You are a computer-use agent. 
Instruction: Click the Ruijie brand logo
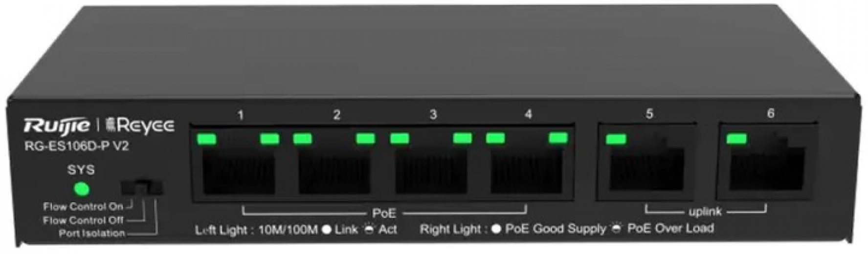point(57,126)
